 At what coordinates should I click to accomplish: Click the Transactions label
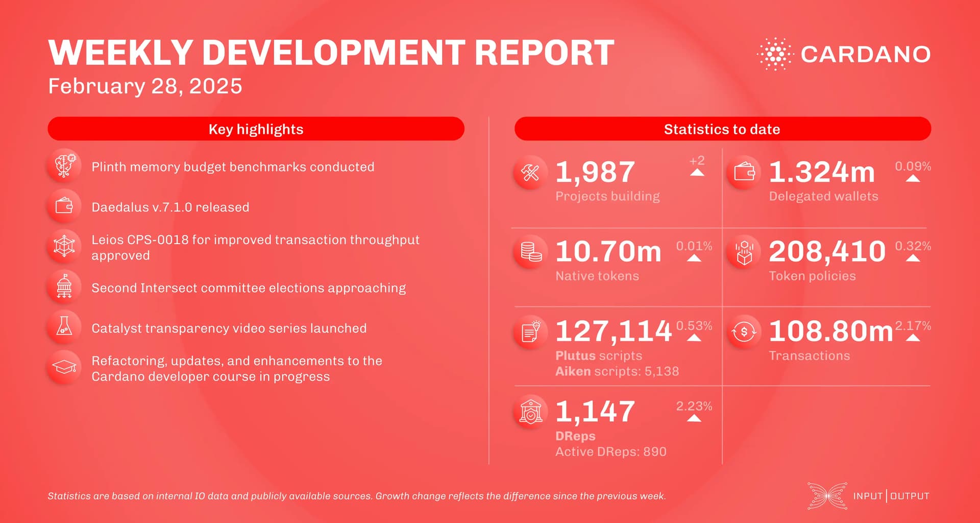(810, 355)
